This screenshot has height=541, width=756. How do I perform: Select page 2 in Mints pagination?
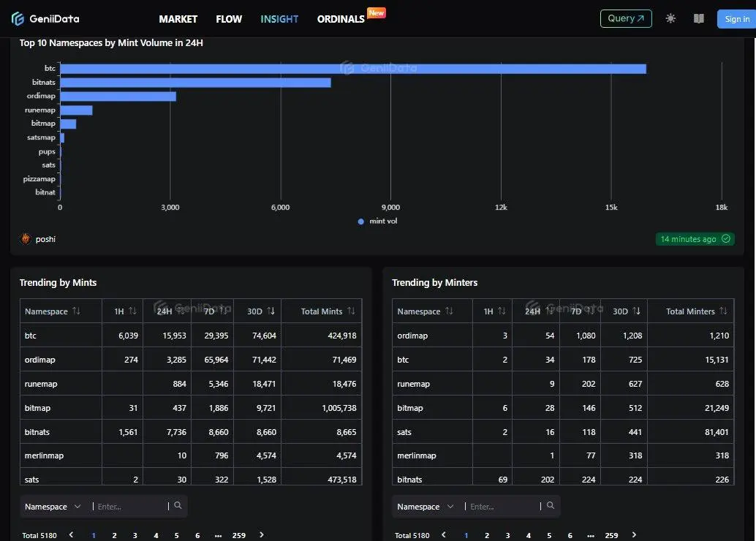[114, 535]
